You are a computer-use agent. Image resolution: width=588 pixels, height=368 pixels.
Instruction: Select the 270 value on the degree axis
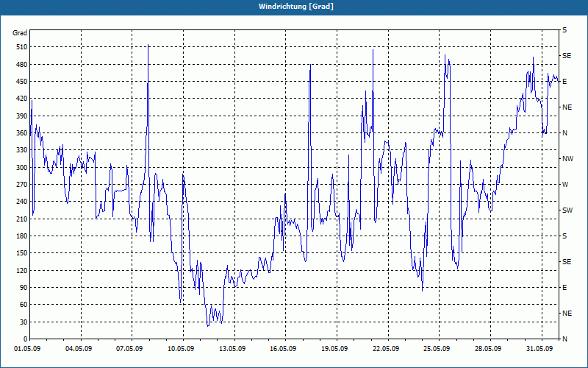point(21,185)
